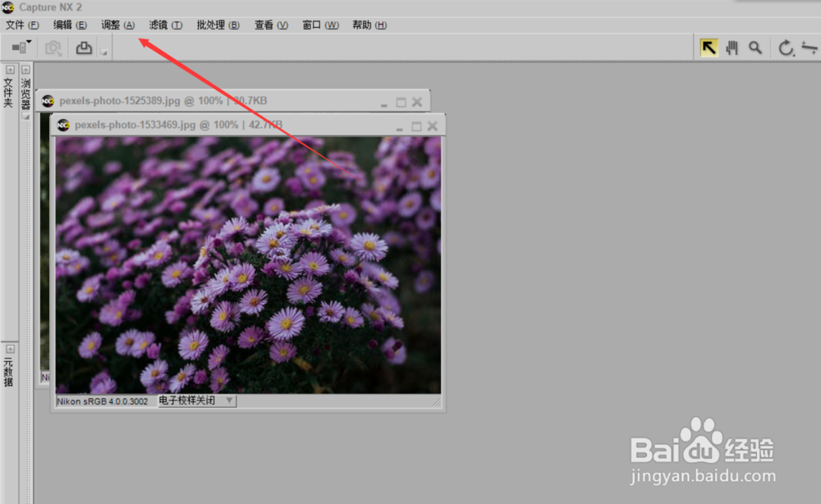Open the browser layout toggle in toolbar

pos(21,48)
